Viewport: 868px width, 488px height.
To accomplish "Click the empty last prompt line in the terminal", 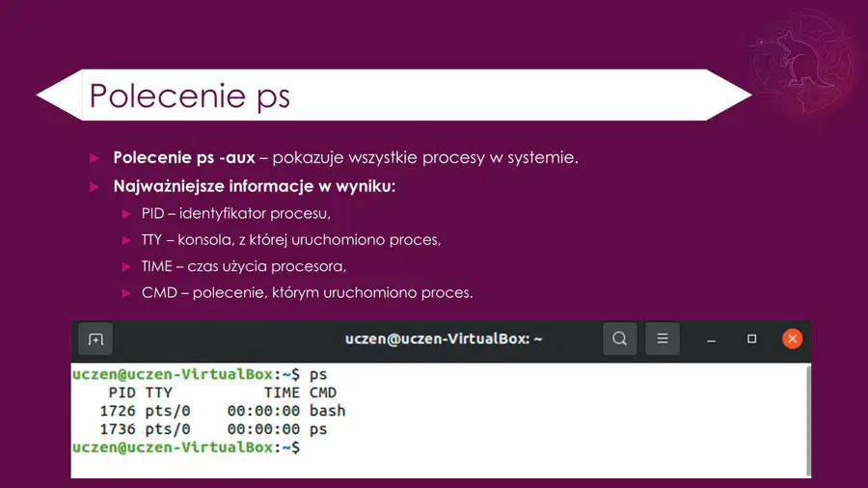I will click(x=186, y=447).
